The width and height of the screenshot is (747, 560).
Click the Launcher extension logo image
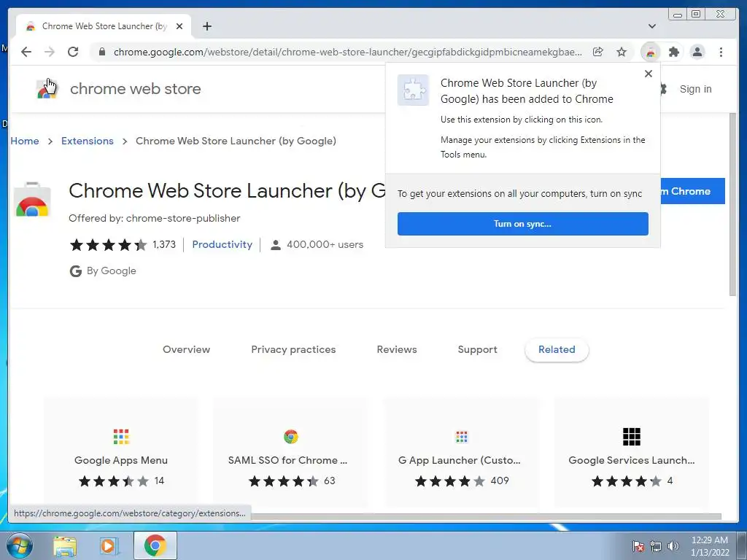click(x=32, y=200)
